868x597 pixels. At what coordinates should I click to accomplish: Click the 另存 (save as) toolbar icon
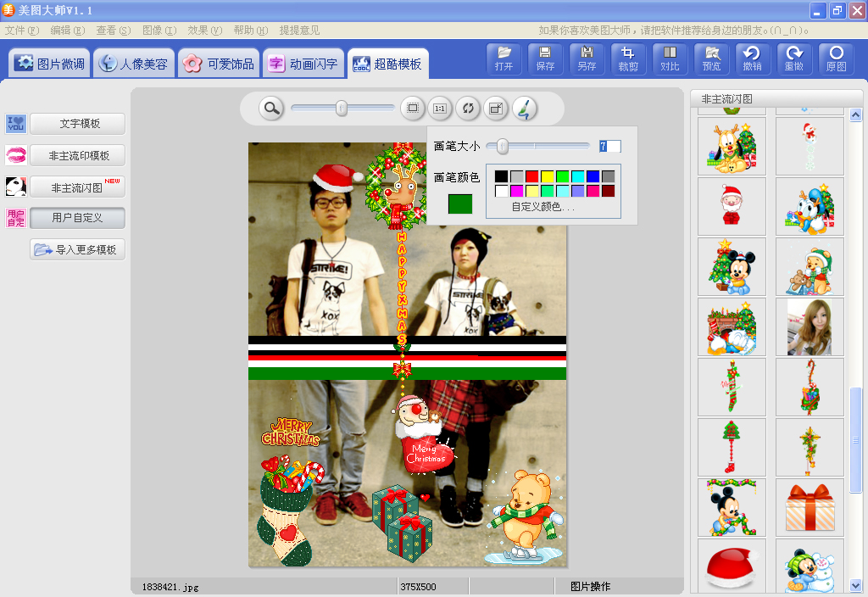[x=587, y=59]
